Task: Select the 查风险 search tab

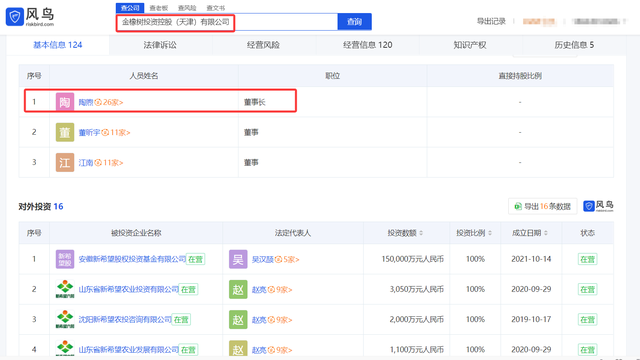Action: (187, 8)
